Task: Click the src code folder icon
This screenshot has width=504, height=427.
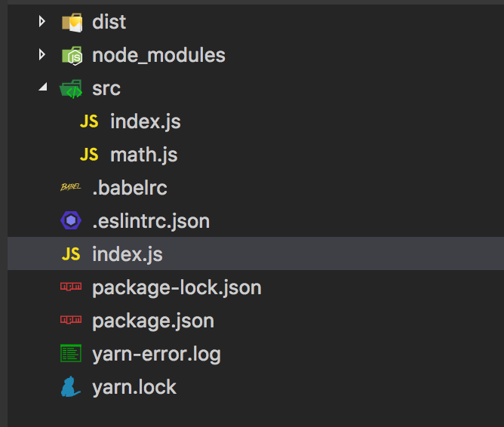Action: point(71,89)
